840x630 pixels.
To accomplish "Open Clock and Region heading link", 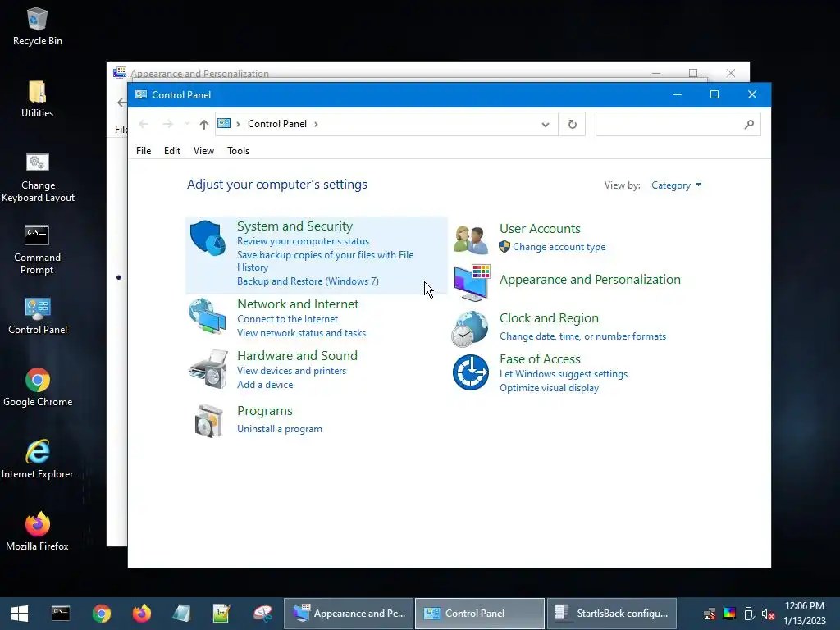I will 549,318.
